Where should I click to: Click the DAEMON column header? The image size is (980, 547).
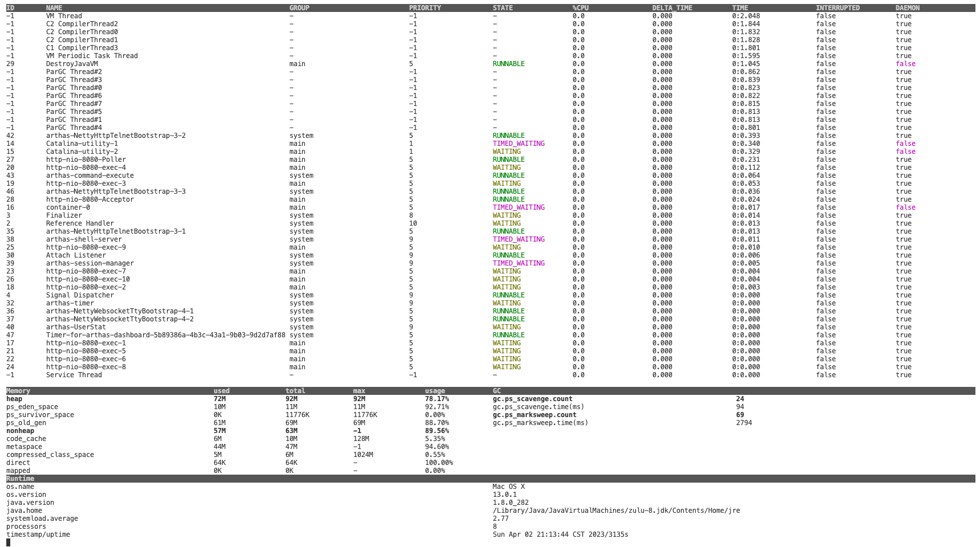907,8
